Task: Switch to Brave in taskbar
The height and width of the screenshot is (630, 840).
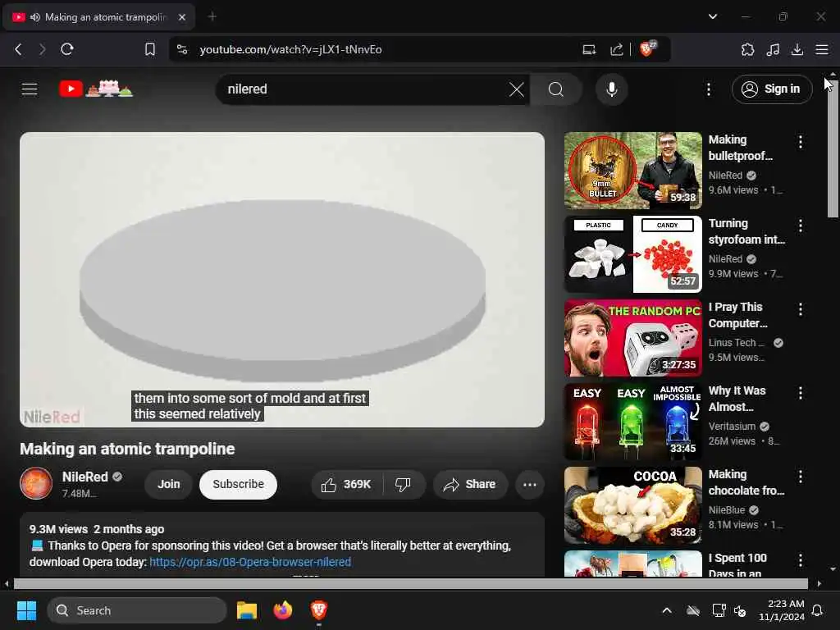Action: pyautogui.click(x=319, y=610)
